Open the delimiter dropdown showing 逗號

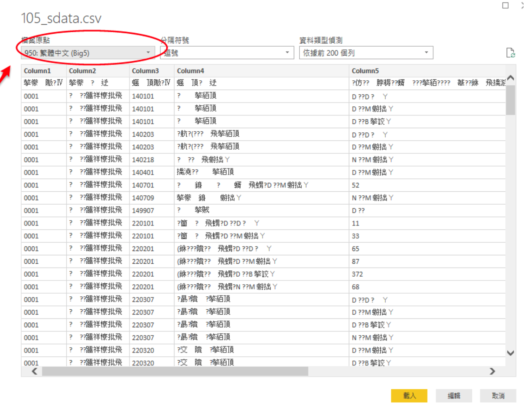click(x=227, y=53)
